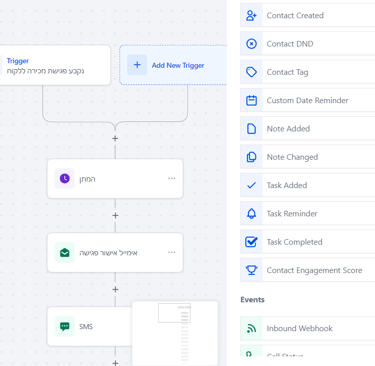This screenshot has height=366, width=375.
Task: Select the Note Added trigger
Action: (x=307, y=129)
